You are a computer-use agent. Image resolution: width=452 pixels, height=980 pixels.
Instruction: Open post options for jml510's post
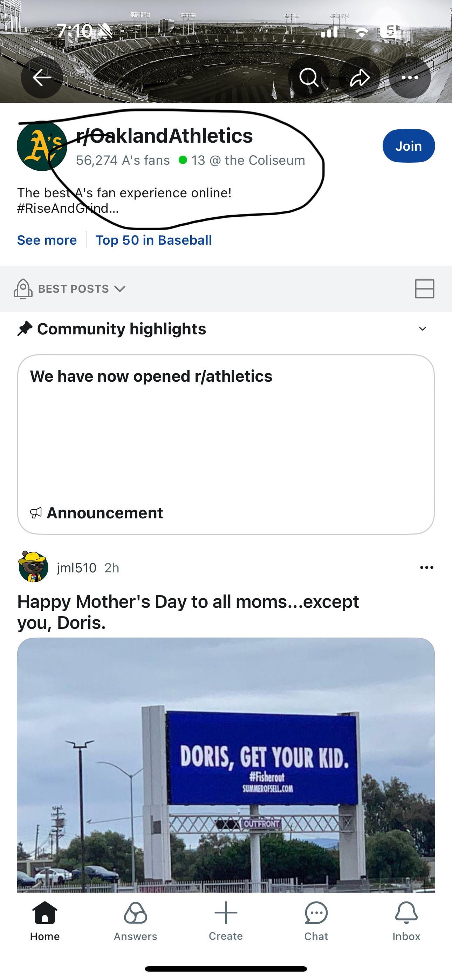click(x=426, y=567)
